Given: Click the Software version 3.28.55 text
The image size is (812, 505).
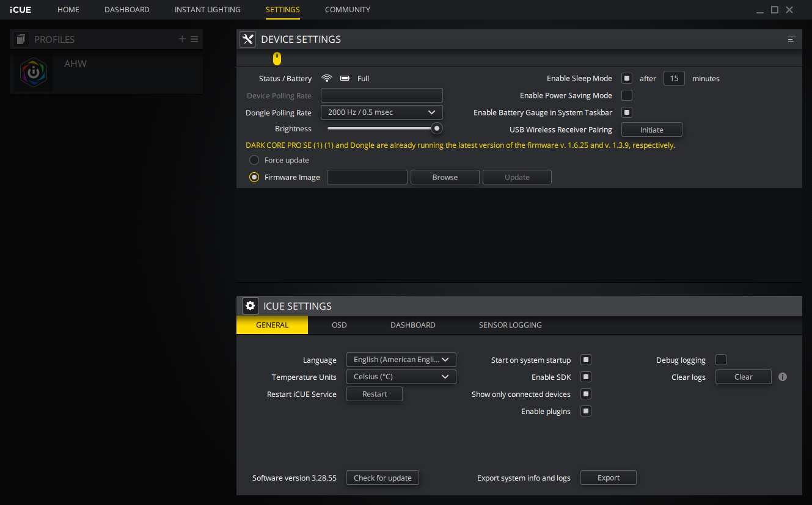Looking at the screenshot, I should 294,478.
